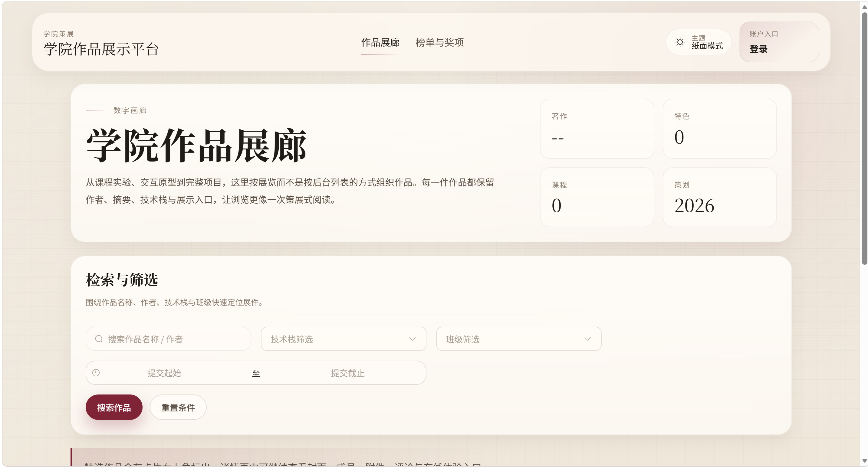Click the 搜索作品 button
The width and height of the screenshot is (868, 468).
click(114, 407)
